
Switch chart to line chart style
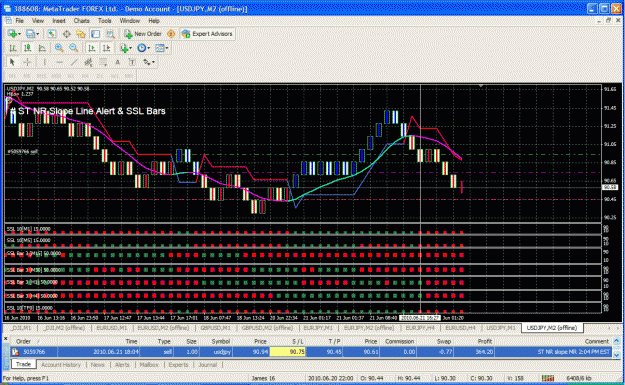(x=42, y=48)
